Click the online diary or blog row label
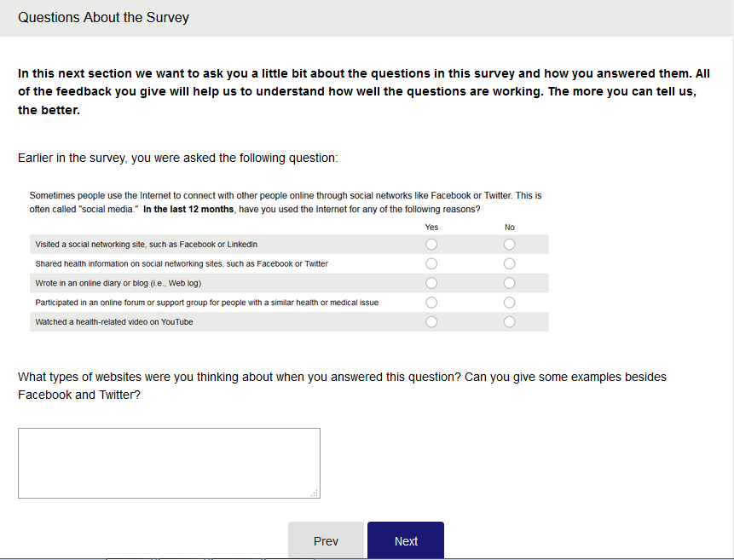Viewport: 734px width, 560px height. (118, 283)
